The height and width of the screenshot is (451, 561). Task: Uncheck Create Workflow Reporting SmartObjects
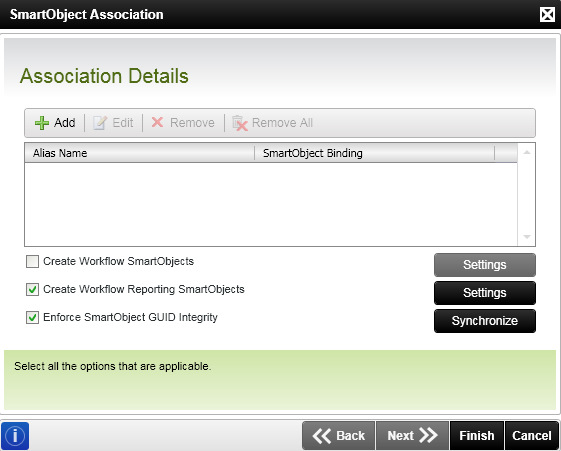coord(33,289)
